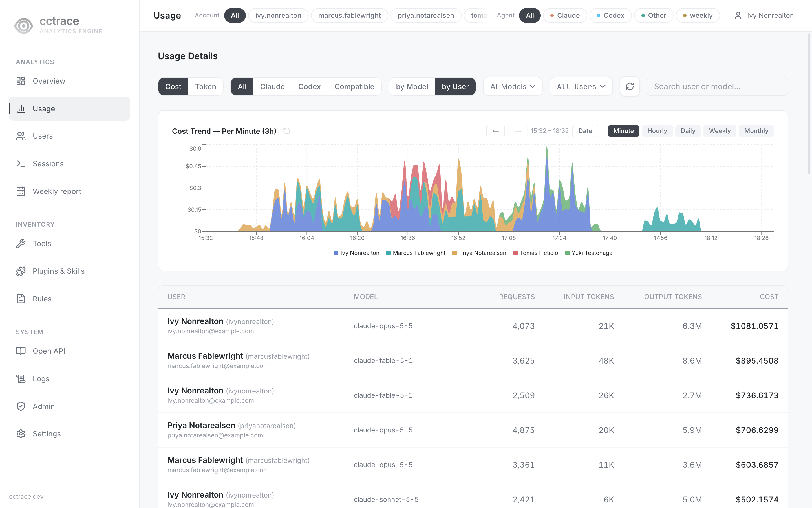
Task: Open the Plugins & Skills puzzle icon
Action: pyautogui.click(x=21, y=271)
